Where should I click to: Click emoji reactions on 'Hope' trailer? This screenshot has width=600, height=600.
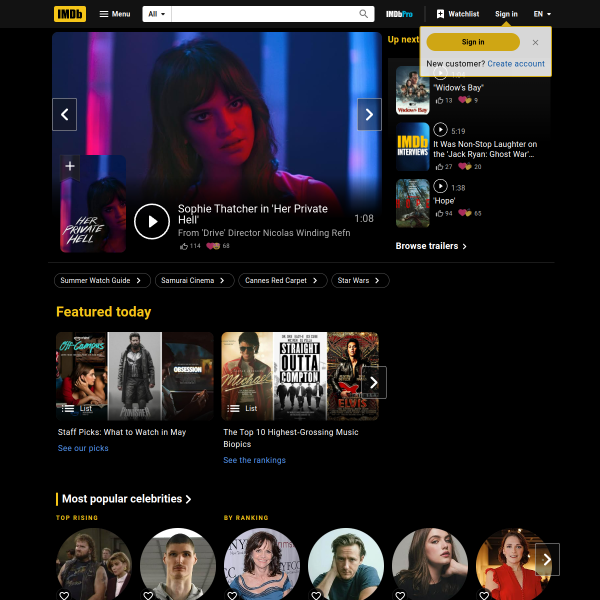(x=470, y=213)
